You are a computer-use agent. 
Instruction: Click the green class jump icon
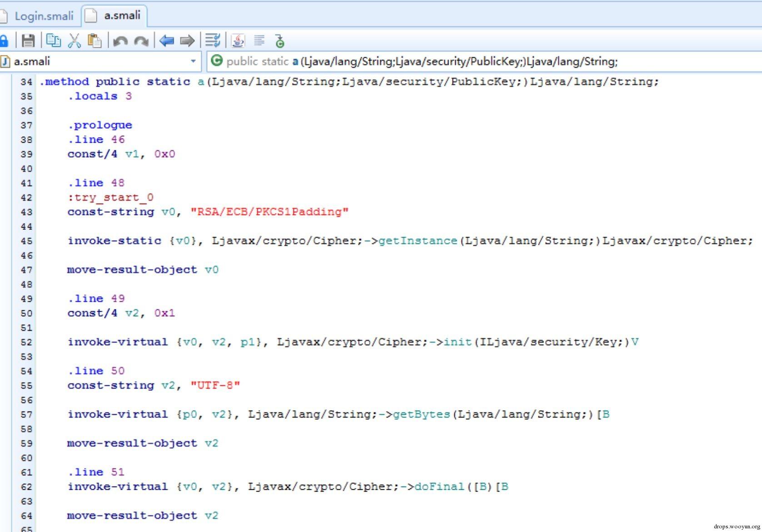[x=280, y=41]
